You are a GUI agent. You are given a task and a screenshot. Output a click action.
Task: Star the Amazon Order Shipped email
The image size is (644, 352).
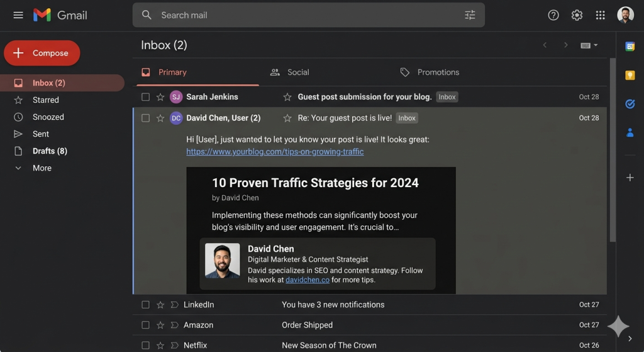coord(160,325)
